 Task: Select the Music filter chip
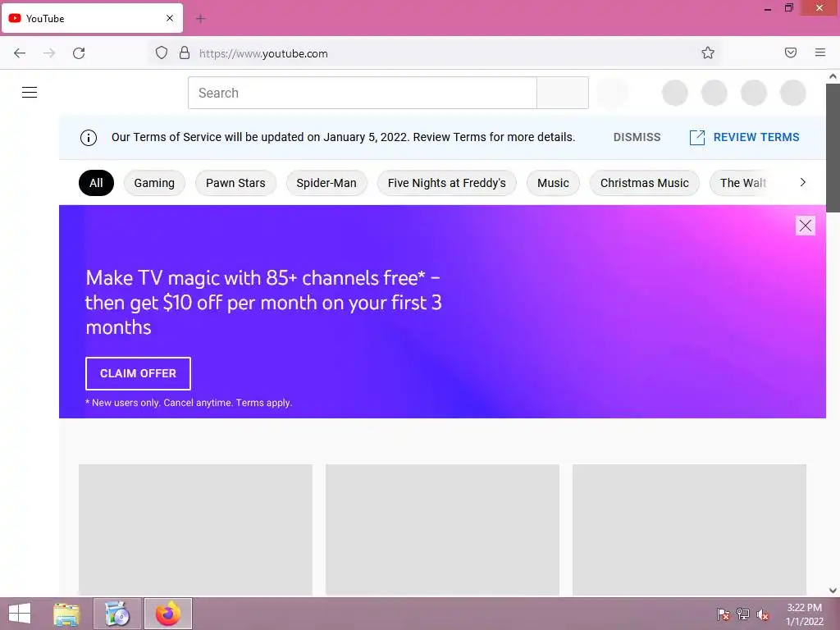coord(553,183)
